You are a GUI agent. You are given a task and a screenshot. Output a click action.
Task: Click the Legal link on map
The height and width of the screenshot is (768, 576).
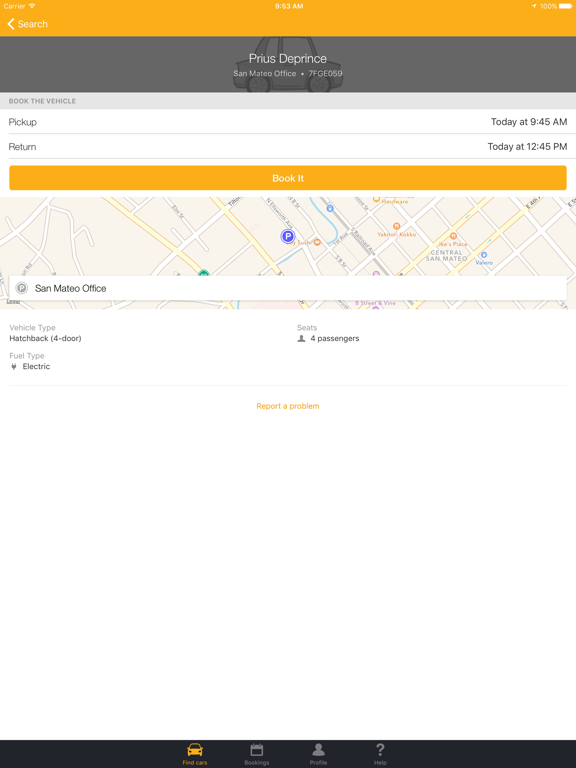tap(13, 302)
